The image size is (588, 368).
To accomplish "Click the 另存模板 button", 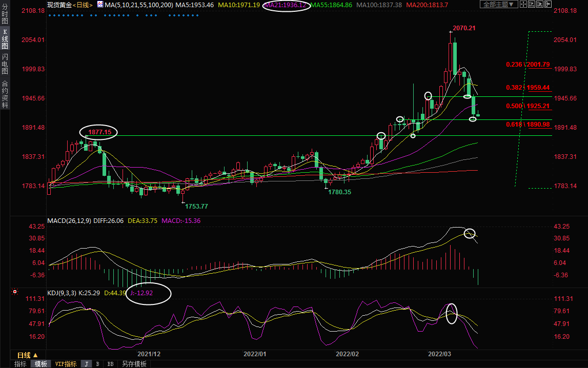I will (x=133, y=364).
